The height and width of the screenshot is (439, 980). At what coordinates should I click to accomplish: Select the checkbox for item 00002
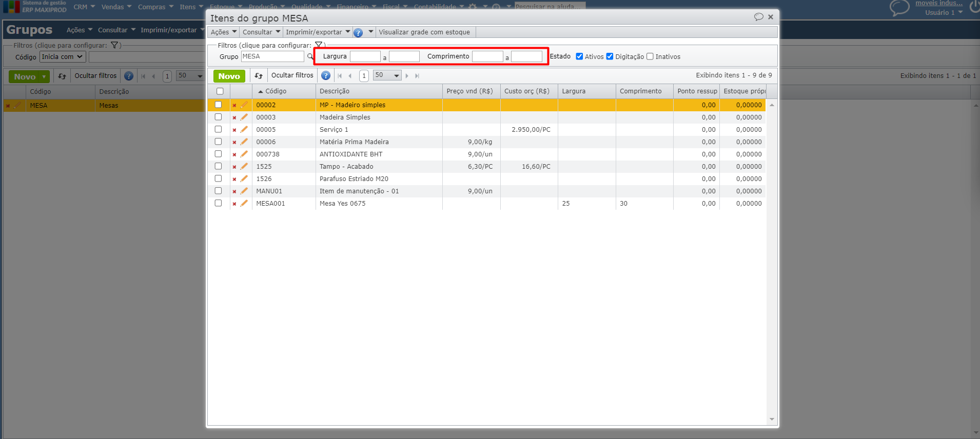pos(218,105)
